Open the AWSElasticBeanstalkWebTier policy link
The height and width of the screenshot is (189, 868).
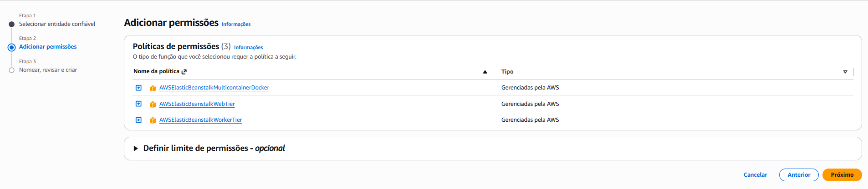tap(197, 104)
